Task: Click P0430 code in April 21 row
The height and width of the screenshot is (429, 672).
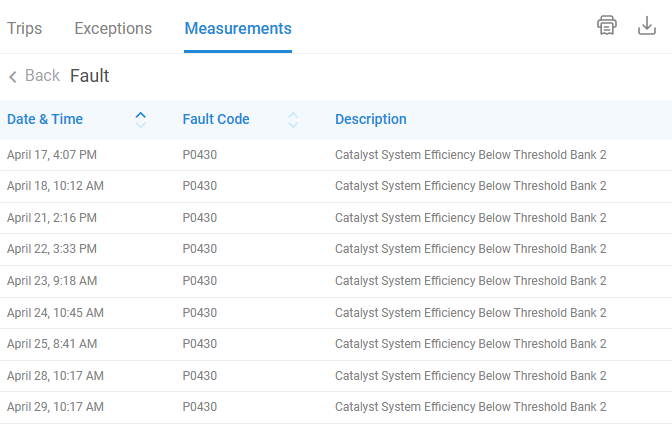Action: pos(200,218)
